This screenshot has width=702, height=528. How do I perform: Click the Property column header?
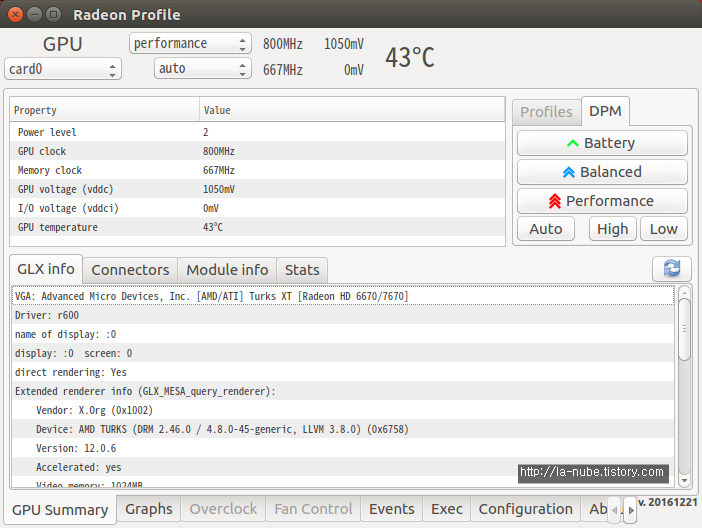[104, 110]
